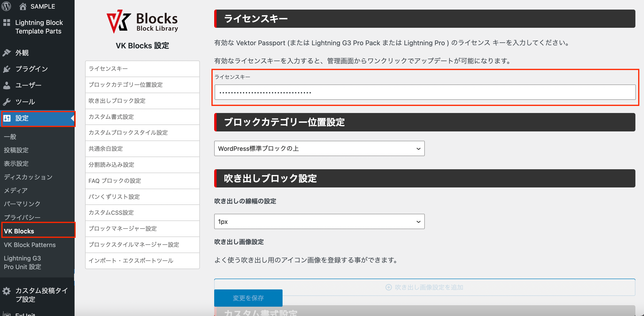The width and height of the screenshot is (644, 316).
Task: Select 一般 in the settings submenu
Action: click(10, 137)
